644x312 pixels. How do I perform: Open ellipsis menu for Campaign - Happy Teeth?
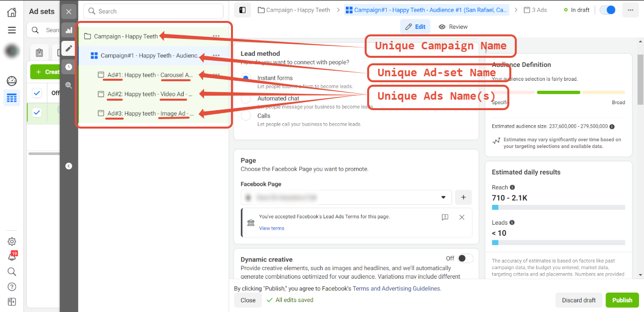(x=216, y=36)
